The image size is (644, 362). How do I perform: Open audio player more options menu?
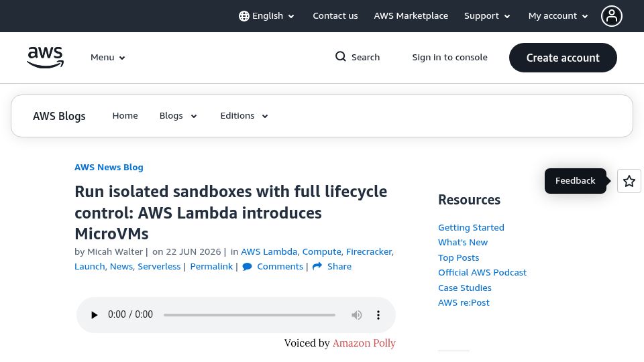point(378,315)
